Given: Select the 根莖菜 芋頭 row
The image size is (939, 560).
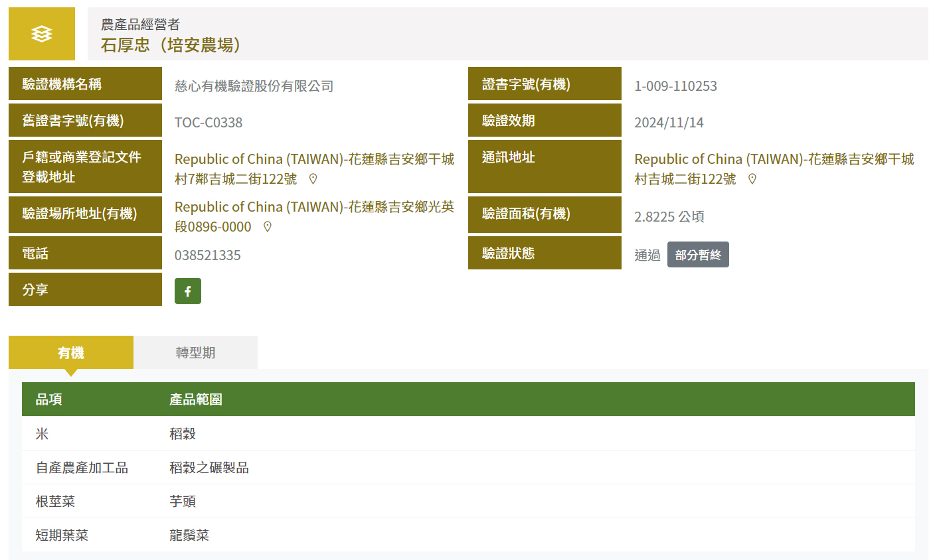Looking at the screenshot, I should click(468, 502).
